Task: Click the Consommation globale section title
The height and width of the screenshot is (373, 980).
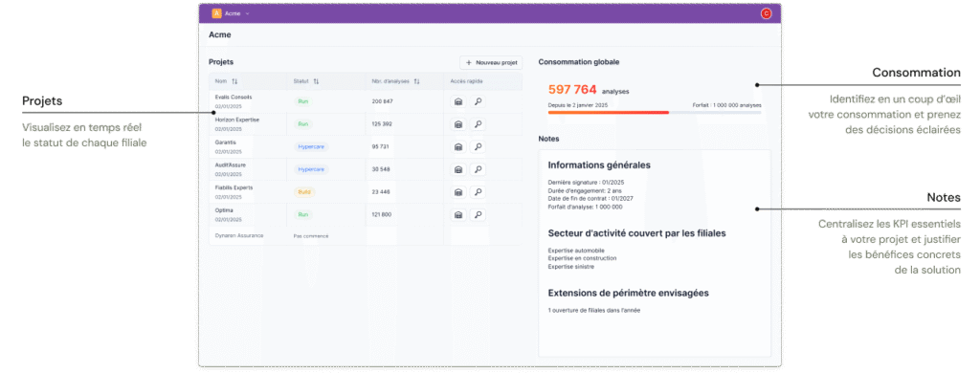Action: pos(579,62)
